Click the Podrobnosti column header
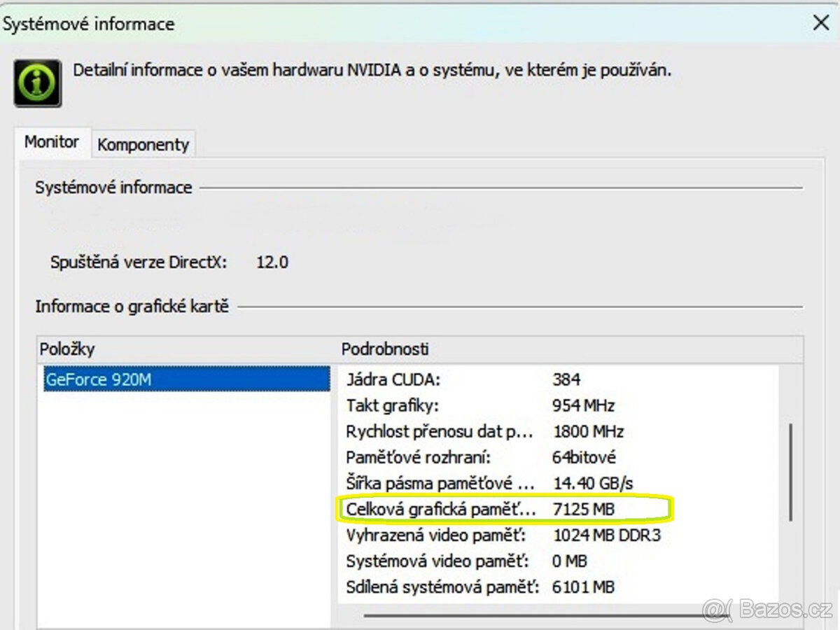The width and height of the screenshot is (840, 630). pyautogui.click(x=384, y=349)
